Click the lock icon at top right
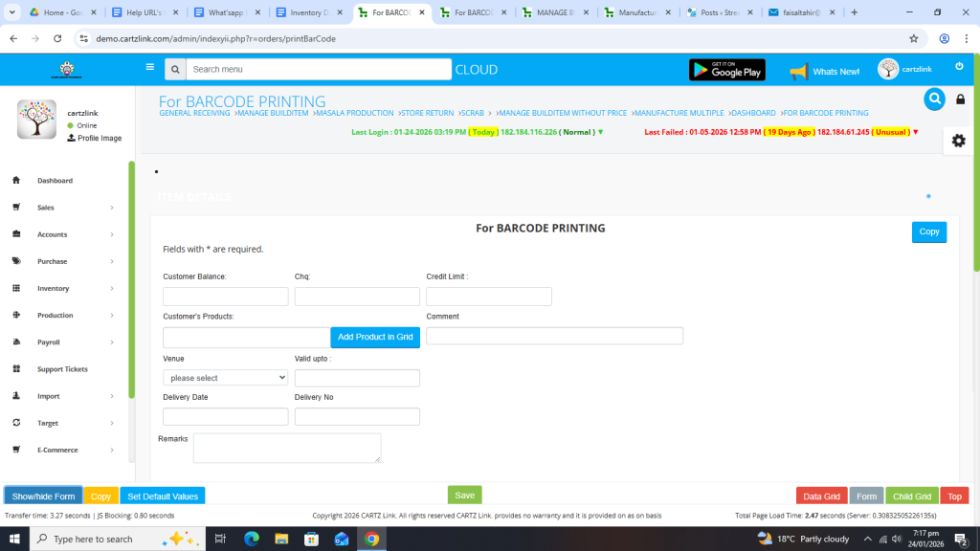The height and width of the screenshot is (551, 980). pos(961,99)
